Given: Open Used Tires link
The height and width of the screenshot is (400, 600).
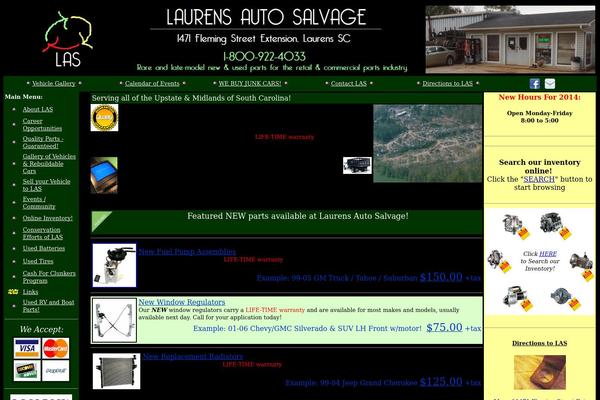Looking at the screenshot, I should coord(38,261).
